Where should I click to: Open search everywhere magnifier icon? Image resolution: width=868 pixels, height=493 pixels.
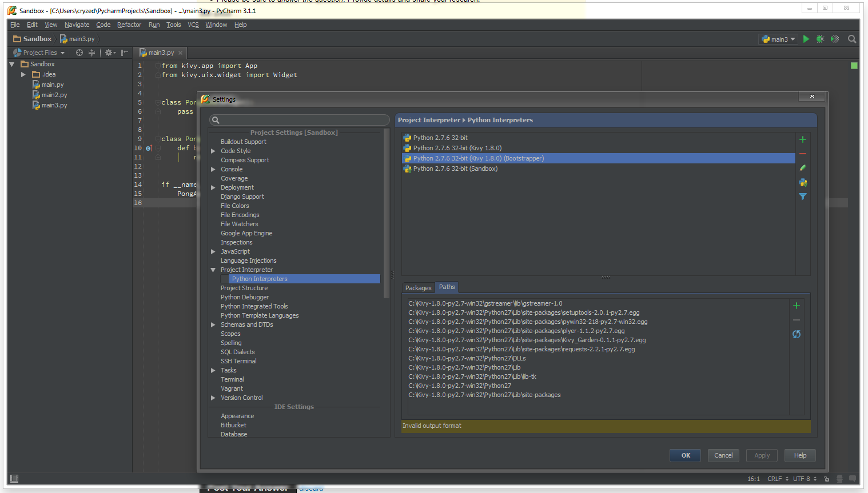852,39
